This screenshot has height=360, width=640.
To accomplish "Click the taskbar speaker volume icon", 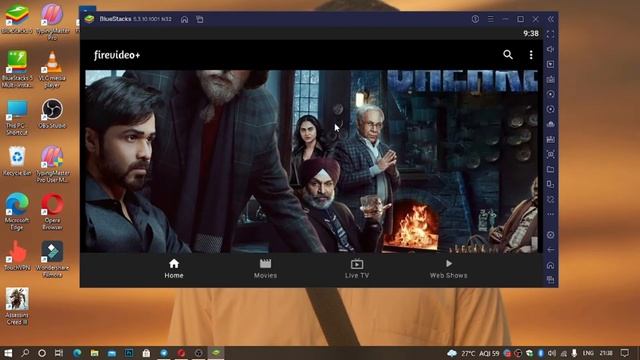I will [x=551, y=353].
